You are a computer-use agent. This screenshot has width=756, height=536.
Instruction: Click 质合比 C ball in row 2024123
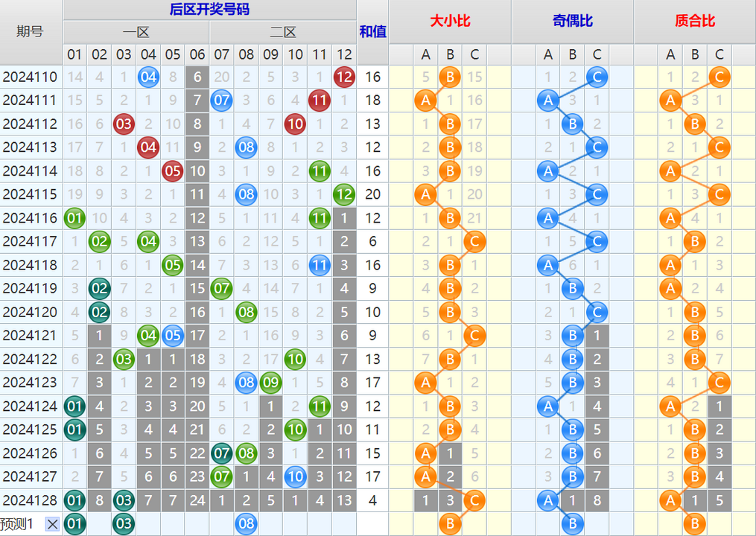720,383
